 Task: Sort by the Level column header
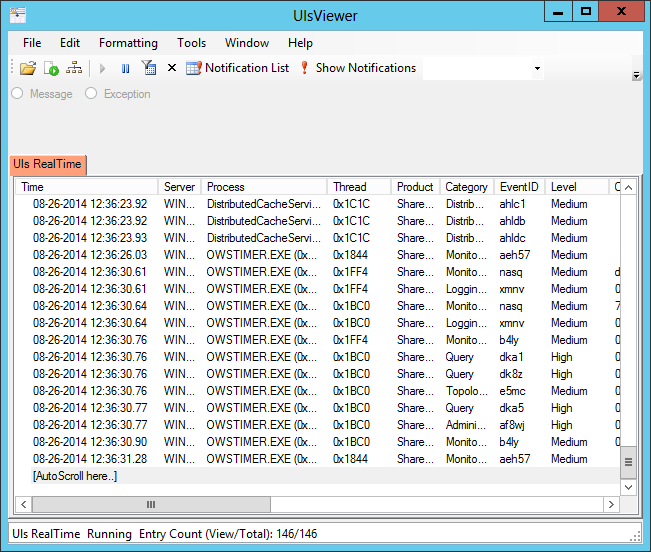(x=576, y=187)
